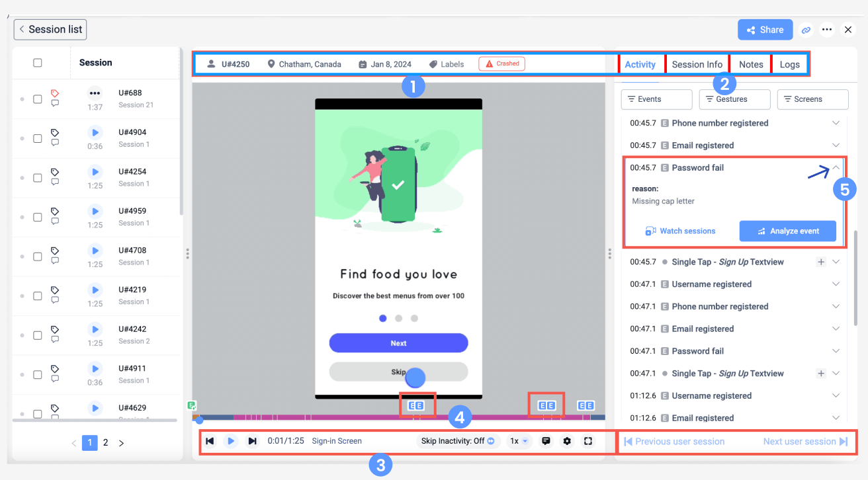Select the checkbox for session U#4254
Viewport: 868px width, 480px height.
tap(38, 177)
